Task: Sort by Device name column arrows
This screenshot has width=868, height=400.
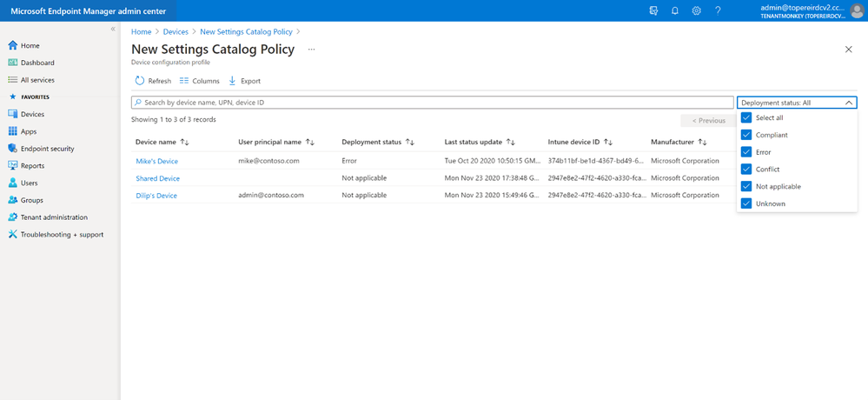Action: click(185, 143)
